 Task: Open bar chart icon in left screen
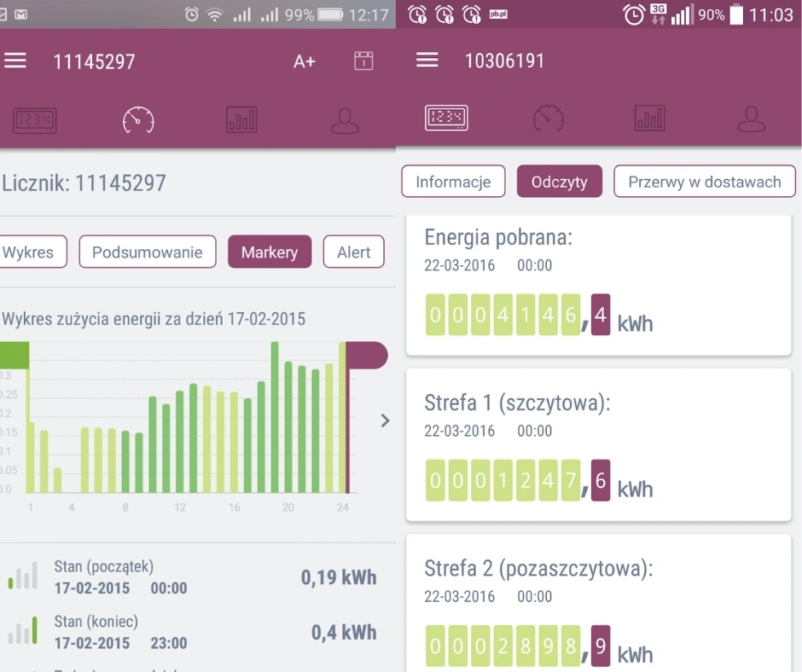tap(241, 120)
